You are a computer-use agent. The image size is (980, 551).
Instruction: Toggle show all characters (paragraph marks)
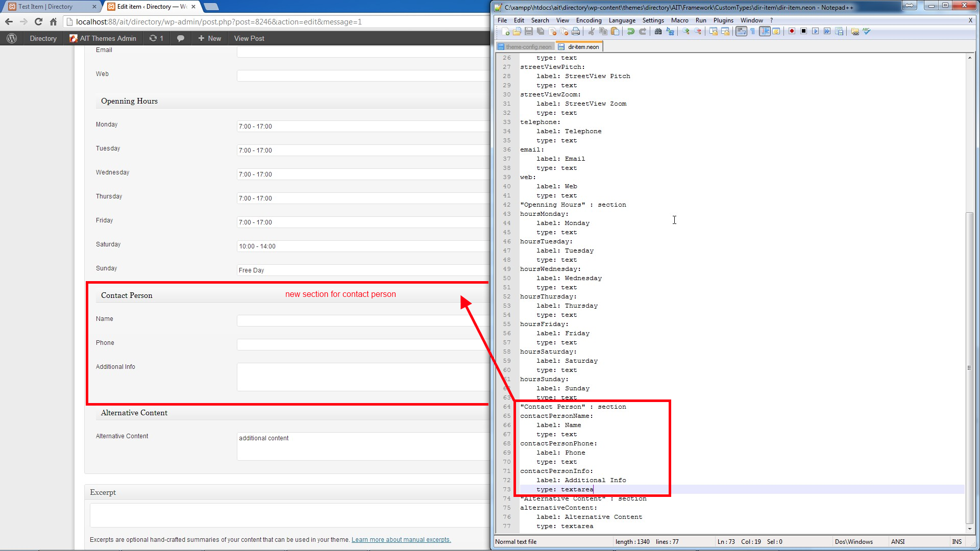(752, 31)
